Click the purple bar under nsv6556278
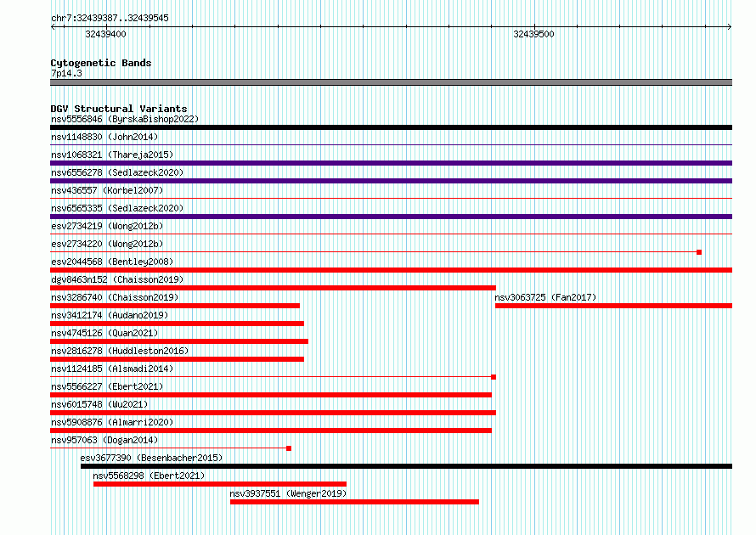 (x=391, y=181)
